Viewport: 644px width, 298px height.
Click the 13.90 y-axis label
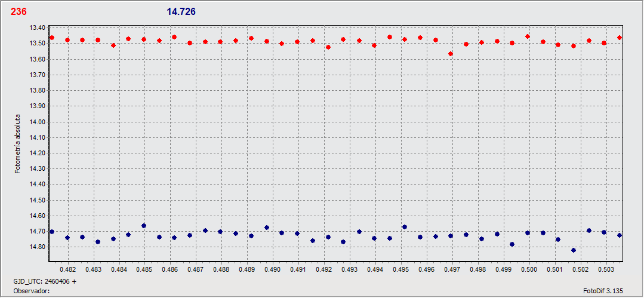38,106
